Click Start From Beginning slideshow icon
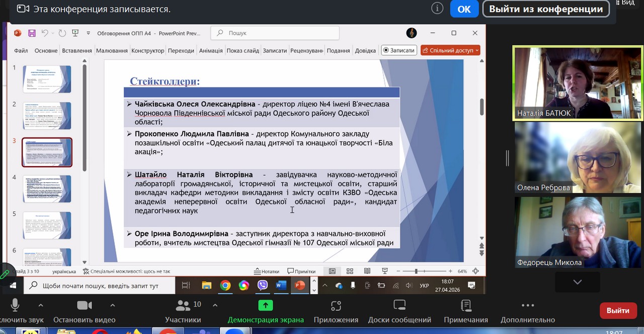 (75, 33)
